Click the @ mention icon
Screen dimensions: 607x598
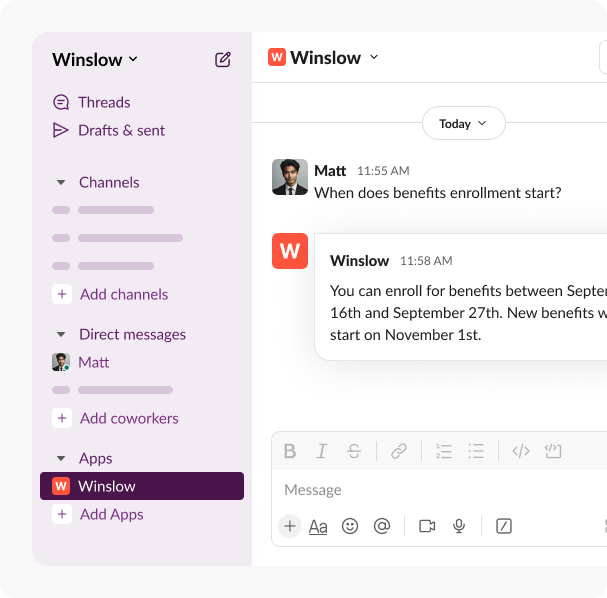point(382,526)
